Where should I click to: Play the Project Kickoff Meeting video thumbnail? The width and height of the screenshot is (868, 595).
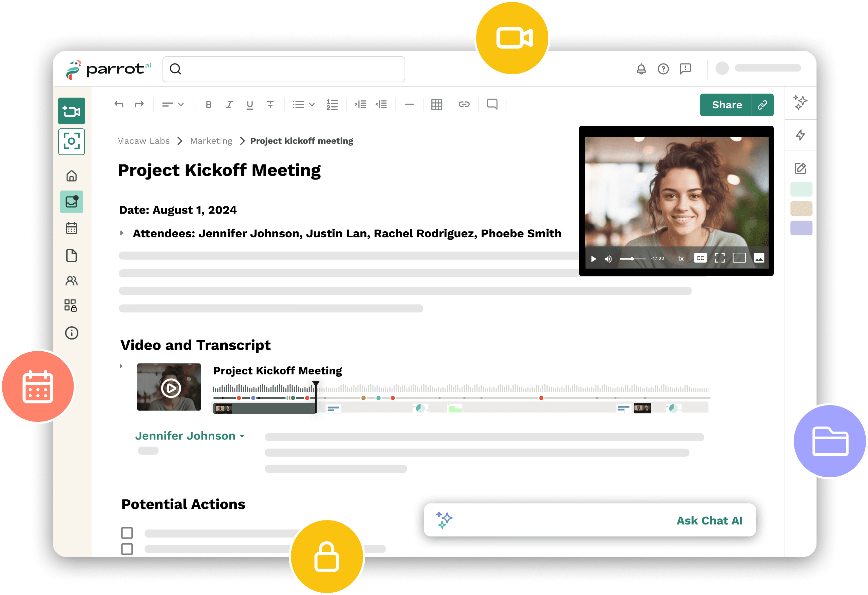click(x=171, y=388)
